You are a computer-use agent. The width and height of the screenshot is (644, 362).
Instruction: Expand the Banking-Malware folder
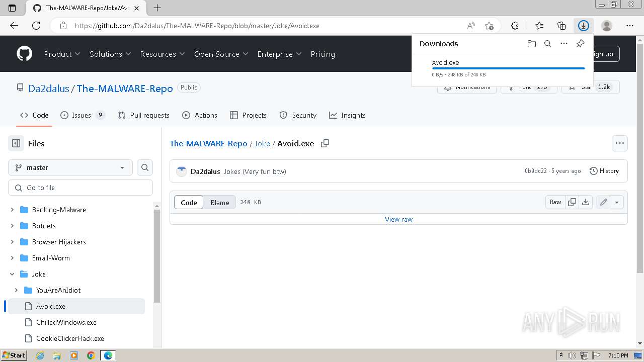(x=12, y=210)
